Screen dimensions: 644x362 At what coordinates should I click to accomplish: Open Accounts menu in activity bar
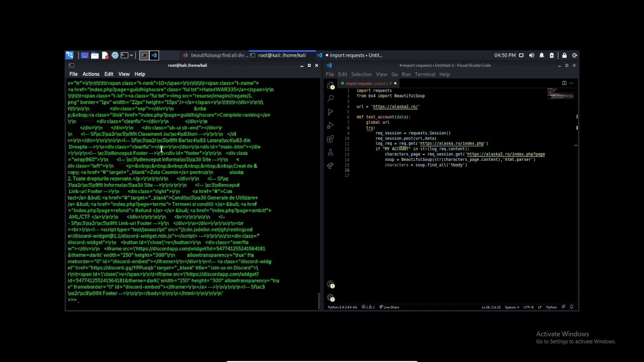(x=331, y=285)
